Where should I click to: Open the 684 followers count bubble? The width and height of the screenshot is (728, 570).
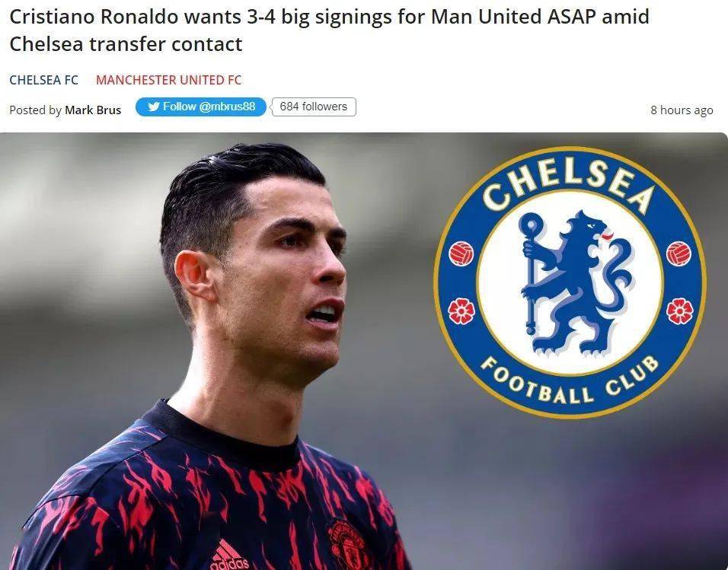point(314,107)
